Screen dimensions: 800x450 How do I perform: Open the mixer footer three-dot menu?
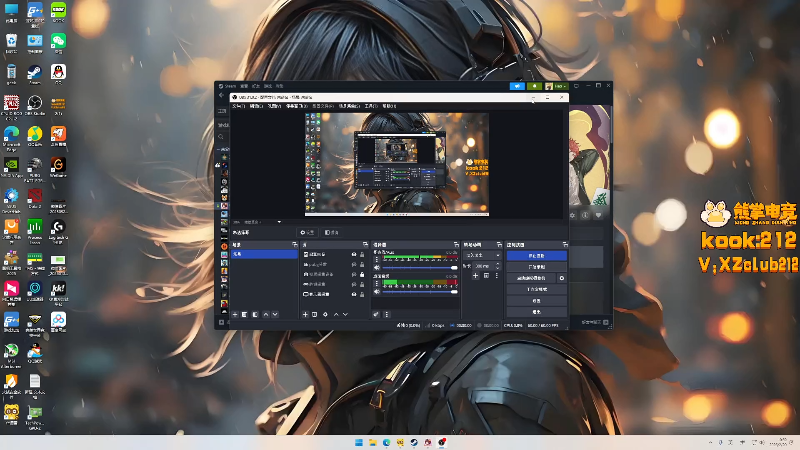click(386, 315)
